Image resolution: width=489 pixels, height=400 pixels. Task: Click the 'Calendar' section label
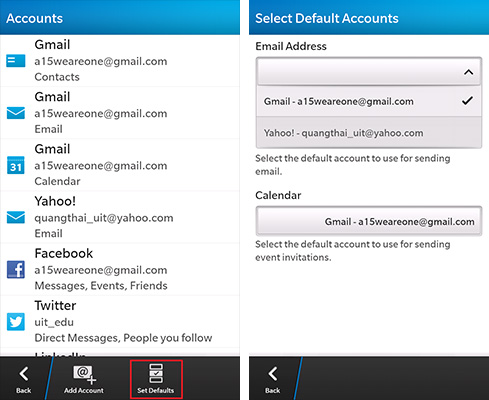point(278,195)
